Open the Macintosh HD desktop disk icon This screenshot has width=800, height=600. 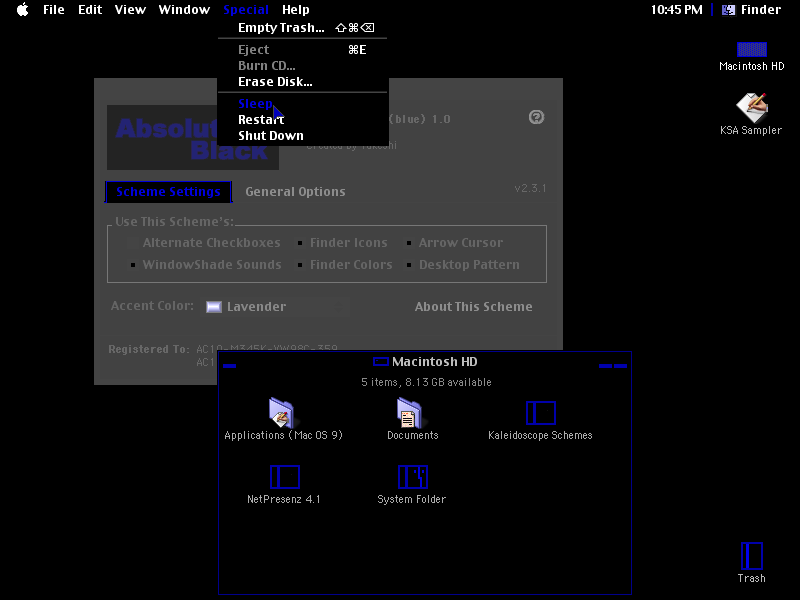click(752, 49)
